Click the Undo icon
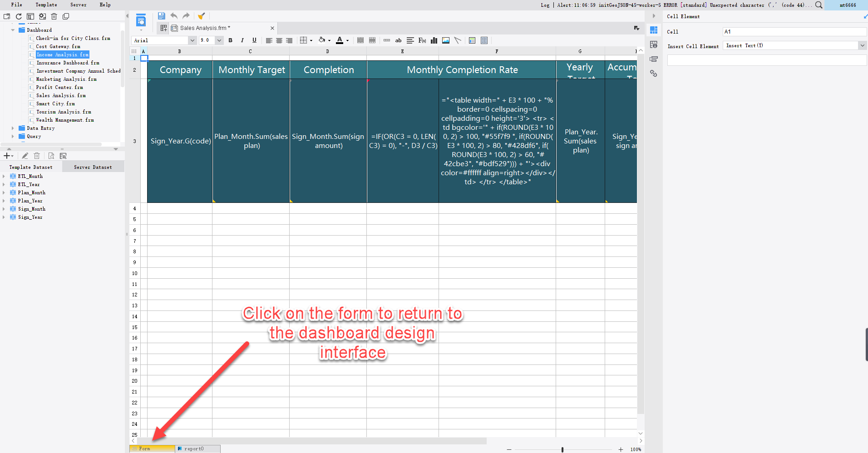Viewport: 868px width, 453px height. tap(174, 15)
